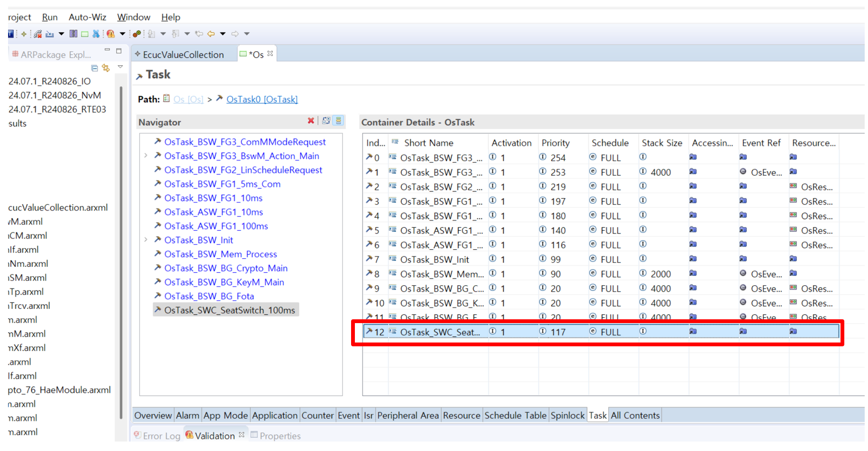Toggle the highlighted list view button in Navigator
This screenshot has height=451, width=868.
(338, 121)
